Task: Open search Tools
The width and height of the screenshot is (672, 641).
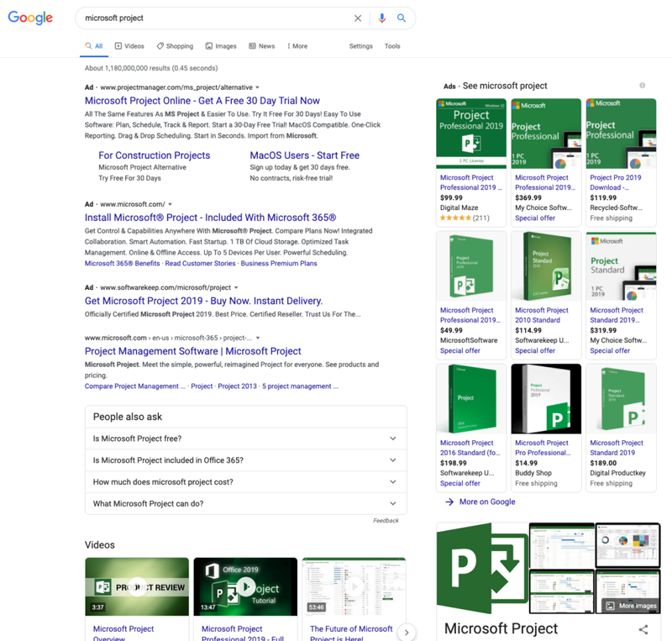Action: point(392,46)
